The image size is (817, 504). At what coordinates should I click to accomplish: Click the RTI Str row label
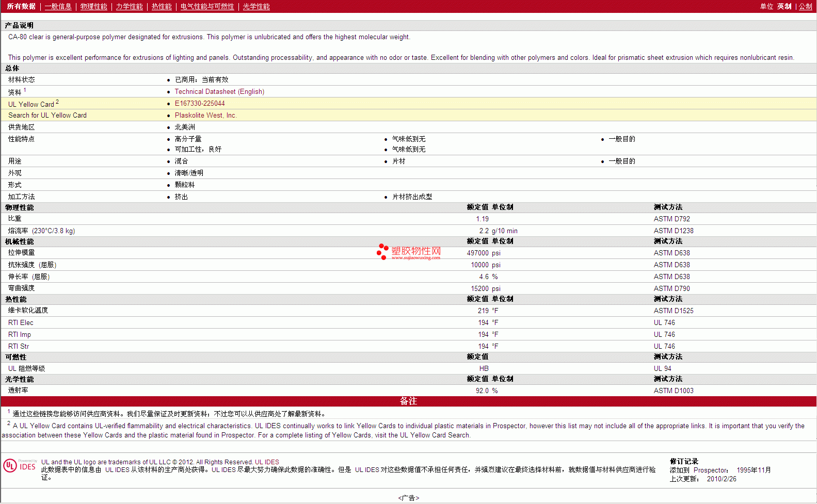coord(19,346)
